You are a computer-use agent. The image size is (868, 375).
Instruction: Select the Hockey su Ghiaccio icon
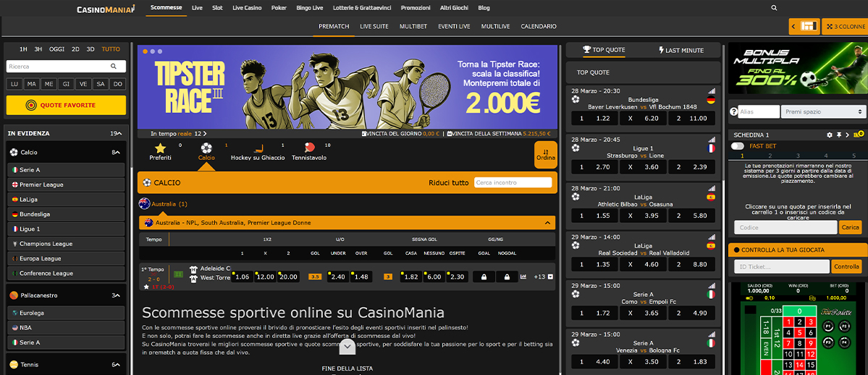258,148
